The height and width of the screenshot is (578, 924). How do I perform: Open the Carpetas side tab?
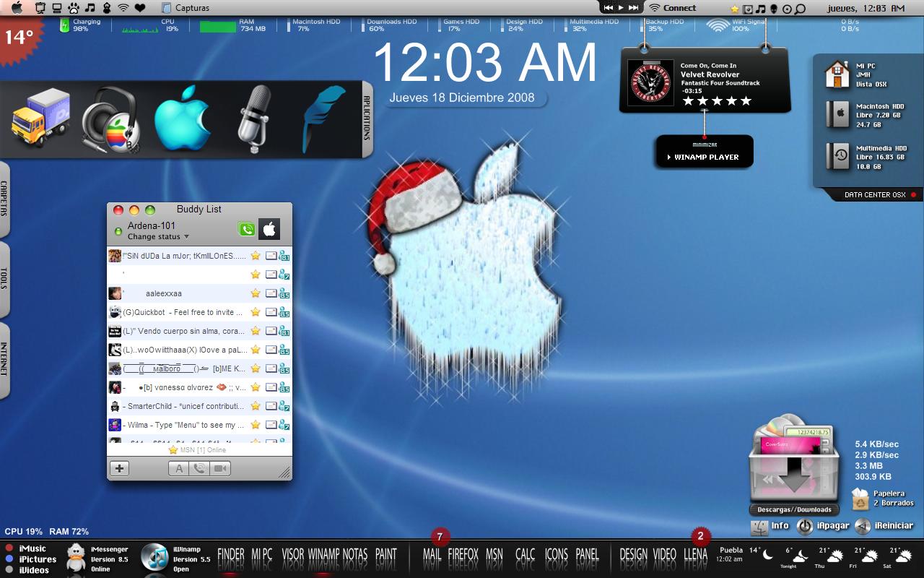[x=4, y=198]
